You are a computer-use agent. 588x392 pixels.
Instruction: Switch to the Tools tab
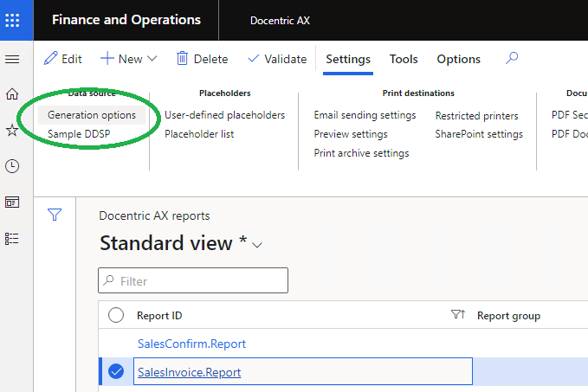click(x=404, y=59)
